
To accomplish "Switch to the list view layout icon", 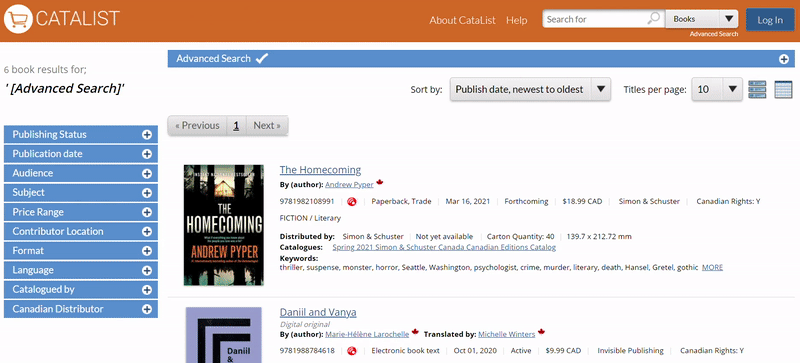I will pyautogui.click(x=757, y=89).
